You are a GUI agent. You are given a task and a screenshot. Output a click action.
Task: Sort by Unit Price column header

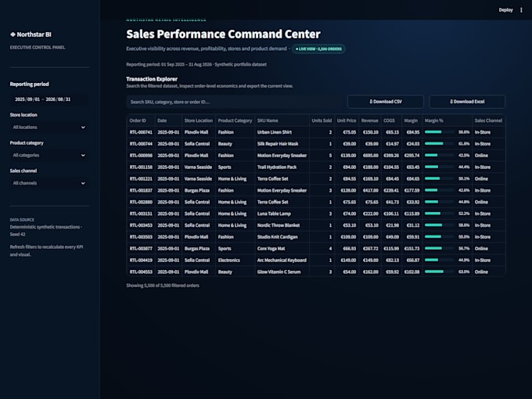(x=347, y=120)
